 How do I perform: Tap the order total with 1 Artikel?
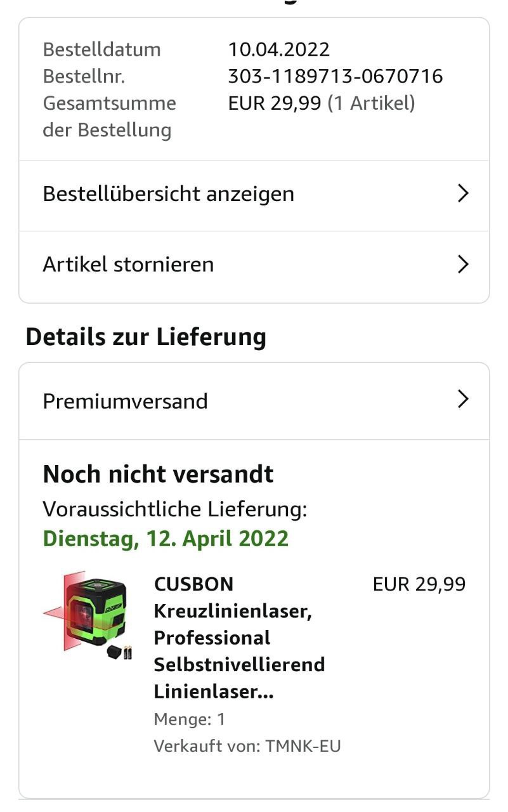click(x=322, y=103)
